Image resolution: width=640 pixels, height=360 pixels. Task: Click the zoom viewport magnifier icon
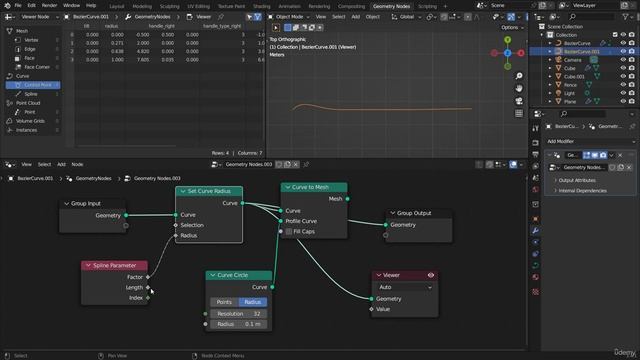click(519, 76)
